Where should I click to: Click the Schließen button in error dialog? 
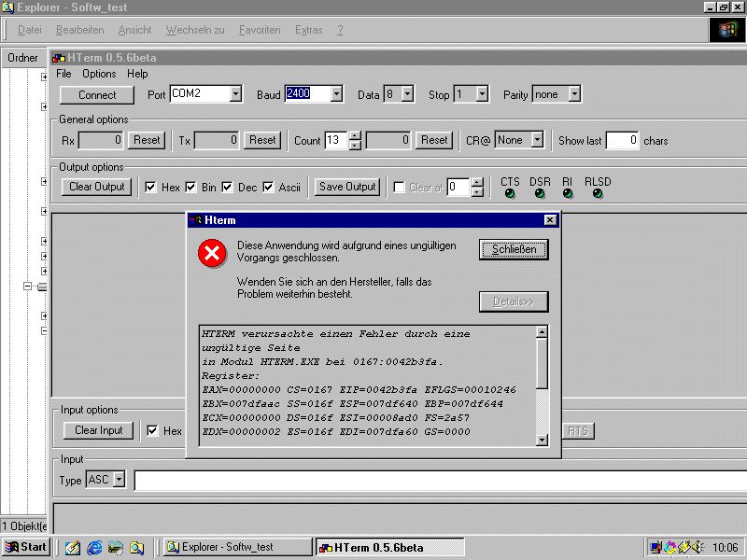[514, 249]
